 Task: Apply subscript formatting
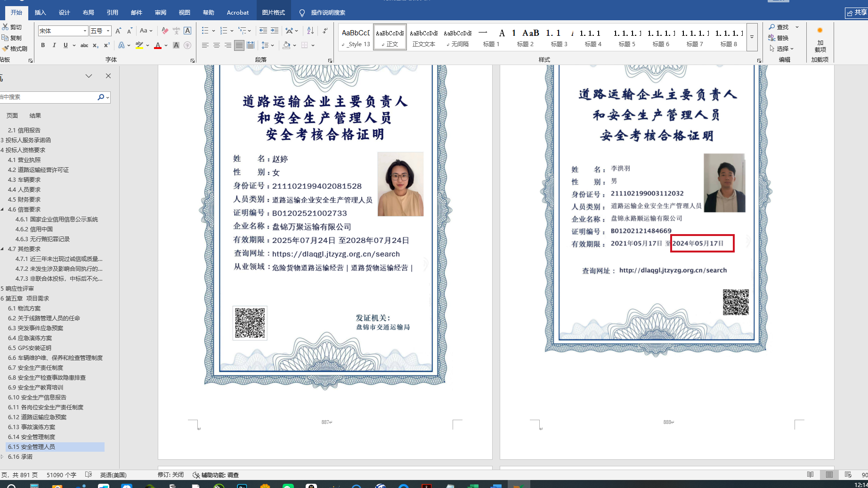click(96, 45)
